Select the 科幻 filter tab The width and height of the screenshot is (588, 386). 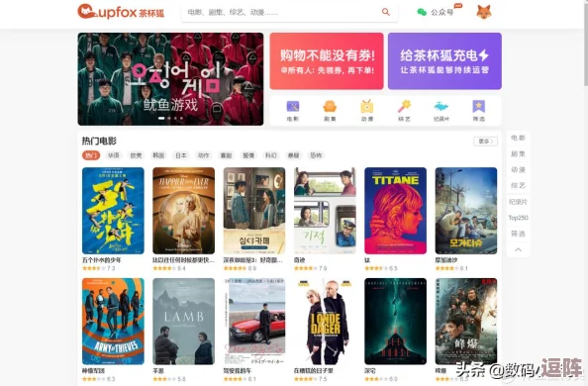click(x=271, y=155)
